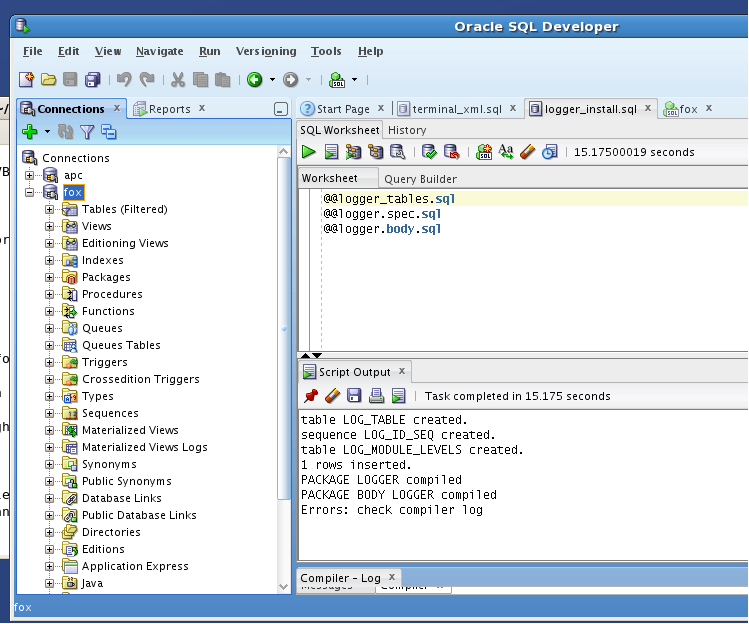Screen dimensions: 749x624
Task: Click the Schema Browser icon in Connections toolbar
Action: pyautogui.click(x=108, y=131)
